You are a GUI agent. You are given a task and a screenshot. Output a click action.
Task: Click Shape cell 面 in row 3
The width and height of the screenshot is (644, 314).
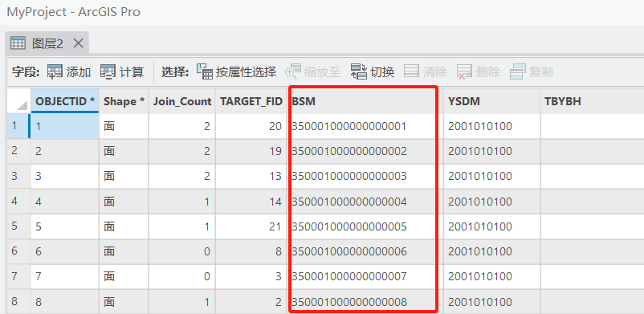(124, 177)
